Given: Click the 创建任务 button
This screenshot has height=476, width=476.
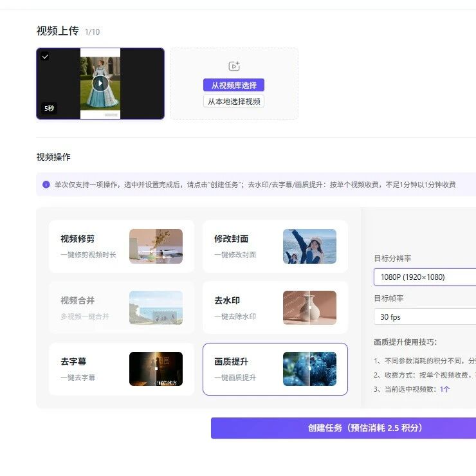Looking at the screenshot, I should click(343, 428).
